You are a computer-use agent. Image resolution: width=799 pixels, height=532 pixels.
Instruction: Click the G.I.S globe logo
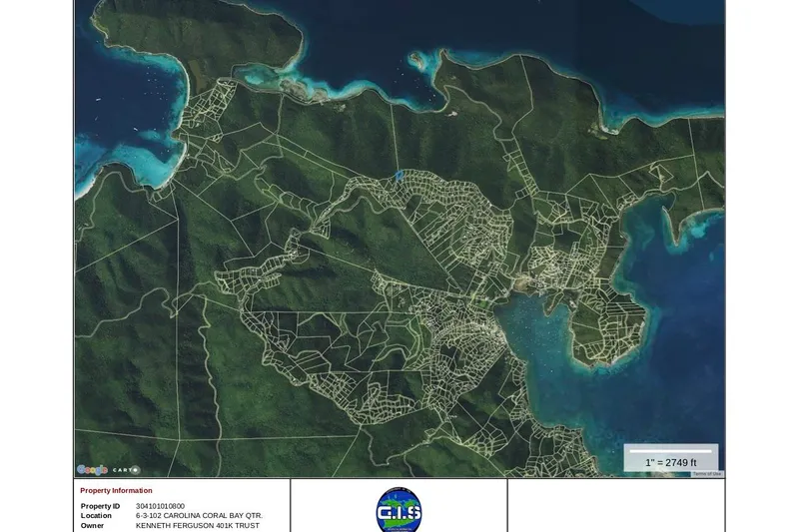coord(399,510)
